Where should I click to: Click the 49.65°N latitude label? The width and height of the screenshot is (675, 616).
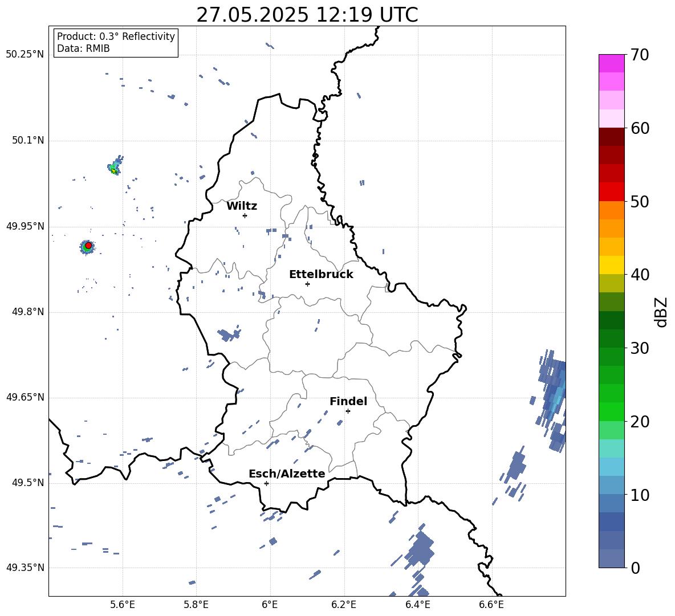coord(25,397)
